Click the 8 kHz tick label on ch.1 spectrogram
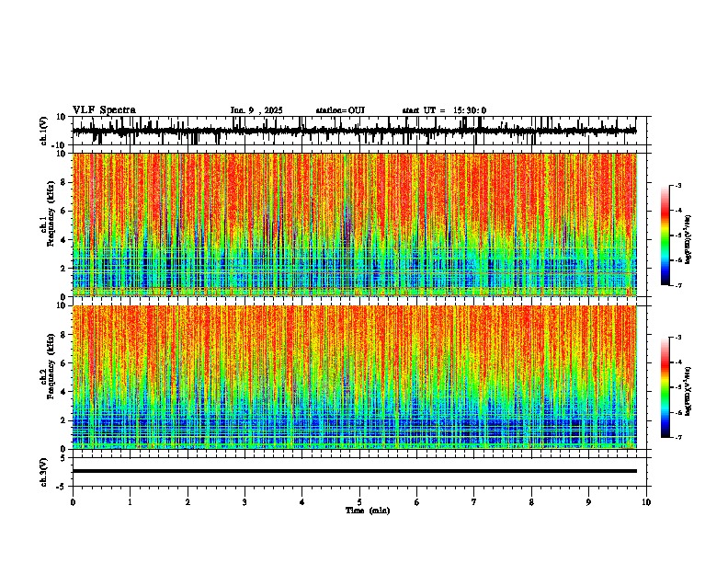This screenshot has height=563, width=728. [63, 182]
